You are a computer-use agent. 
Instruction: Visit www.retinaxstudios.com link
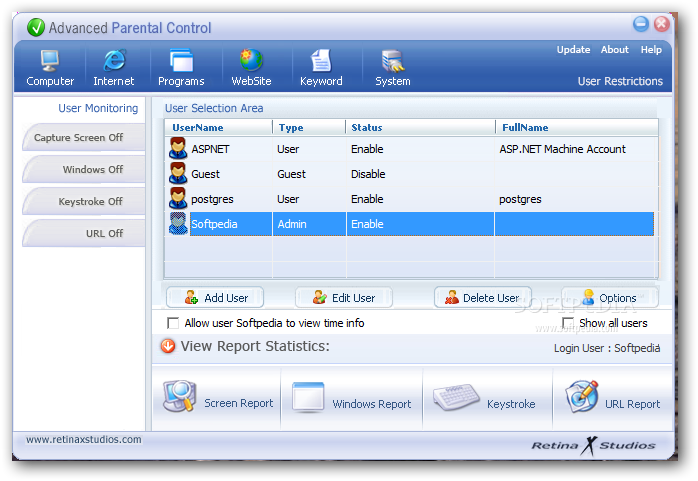(84, 440)
